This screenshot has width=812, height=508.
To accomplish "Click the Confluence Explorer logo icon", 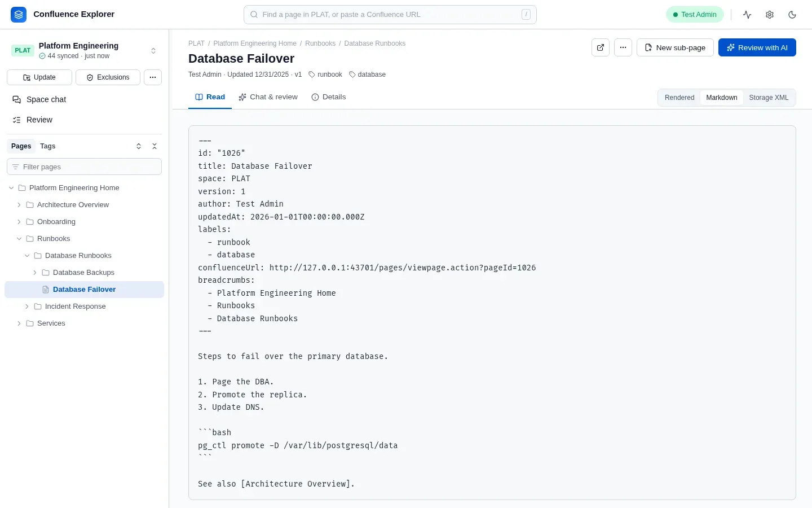I will coord(19,15).
